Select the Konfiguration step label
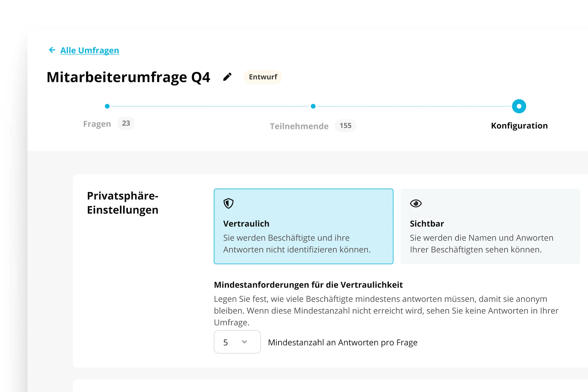This screenshot has width=588, height=392. pyautogui.click(x=519, y=125)
